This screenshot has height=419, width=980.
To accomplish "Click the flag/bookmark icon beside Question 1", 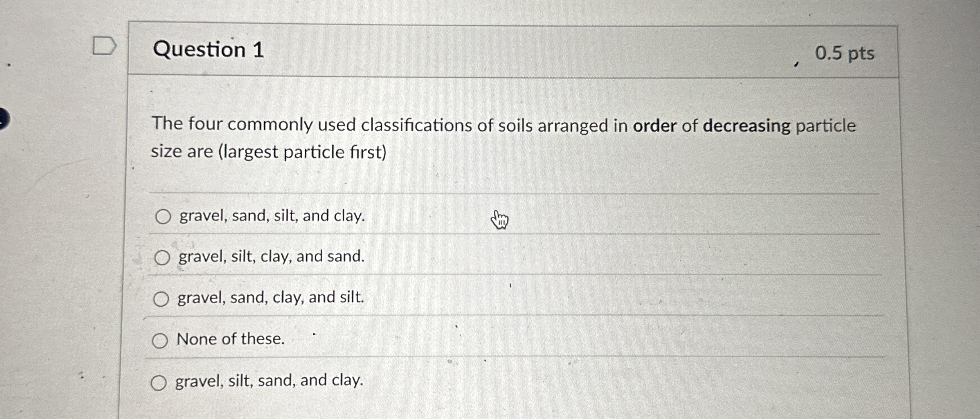I will [106, 46].
